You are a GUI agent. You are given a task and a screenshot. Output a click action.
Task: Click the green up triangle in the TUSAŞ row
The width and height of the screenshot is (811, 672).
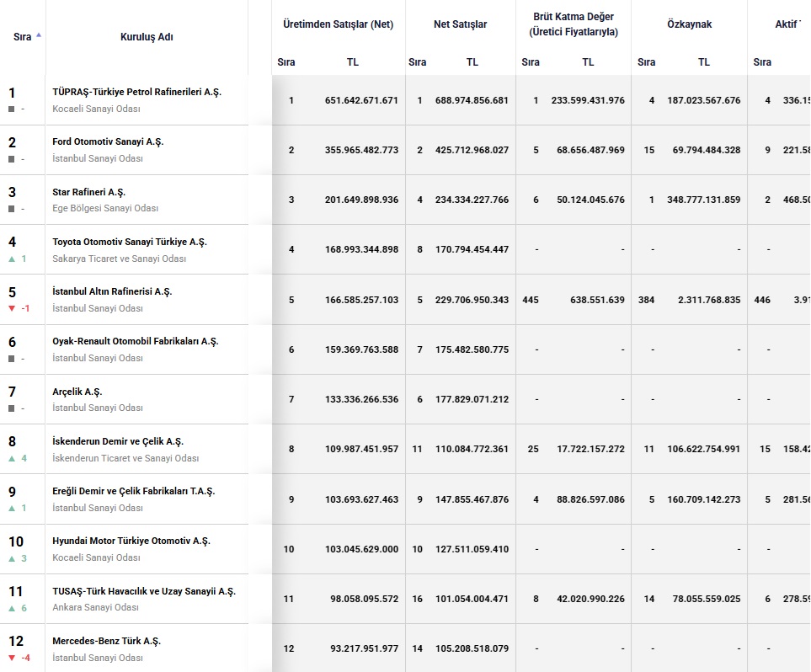12,608
